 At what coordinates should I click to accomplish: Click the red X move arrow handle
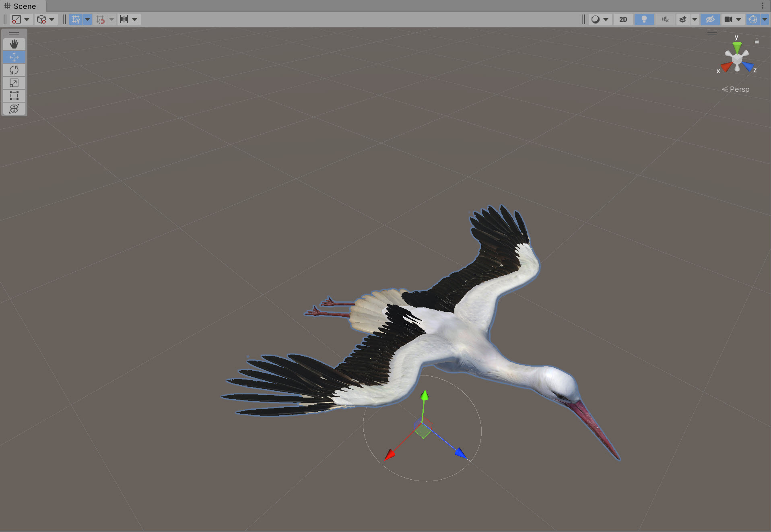click(390, 455)
